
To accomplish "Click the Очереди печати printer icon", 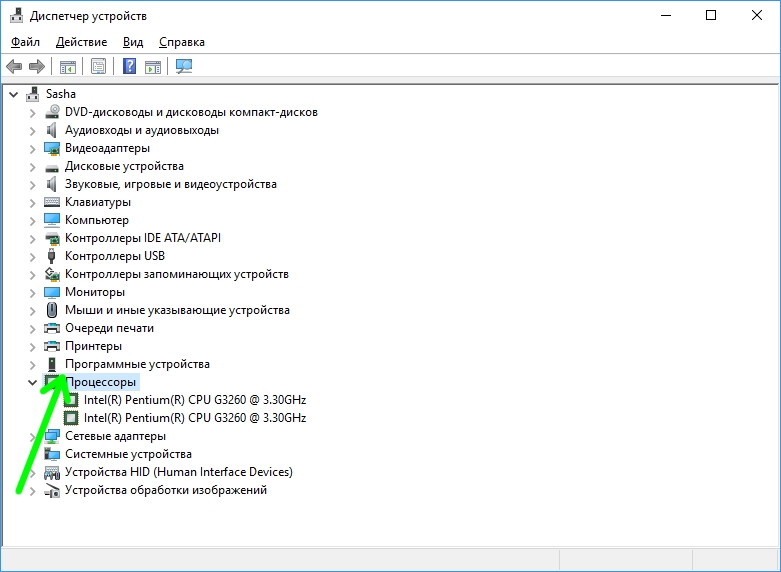I will click(52, 328).
